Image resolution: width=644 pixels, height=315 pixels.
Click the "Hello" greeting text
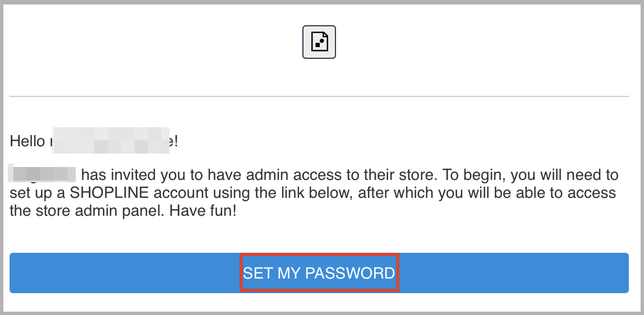pyautogui.click(x=27, y=141)
